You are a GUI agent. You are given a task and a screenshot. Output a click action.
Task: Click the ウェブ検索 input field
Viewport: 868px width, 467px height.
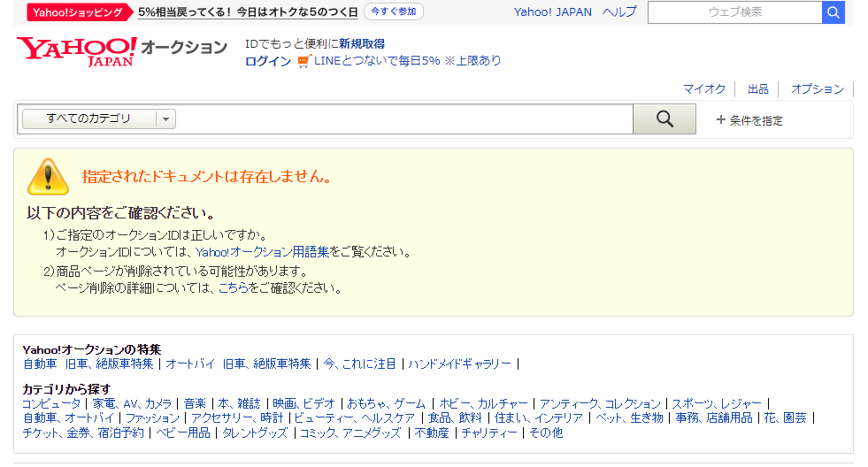point(734,12)
